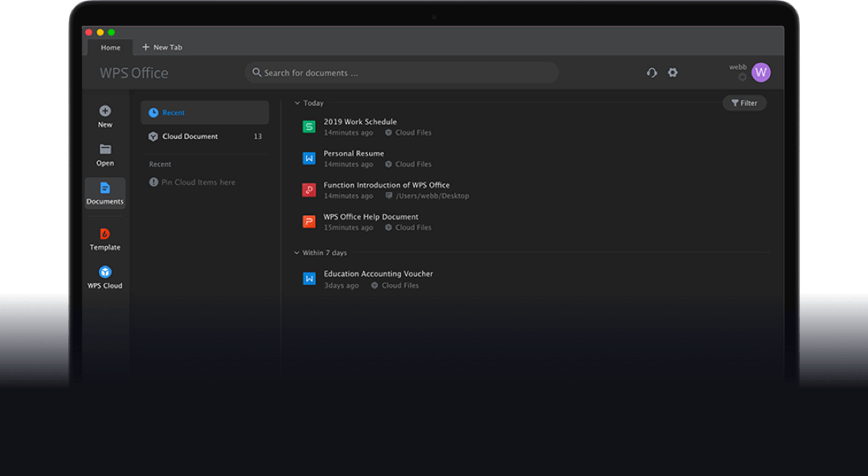Click the red PDF icon for Function Introduction
The image size is (868, 476).
[309, 190]
